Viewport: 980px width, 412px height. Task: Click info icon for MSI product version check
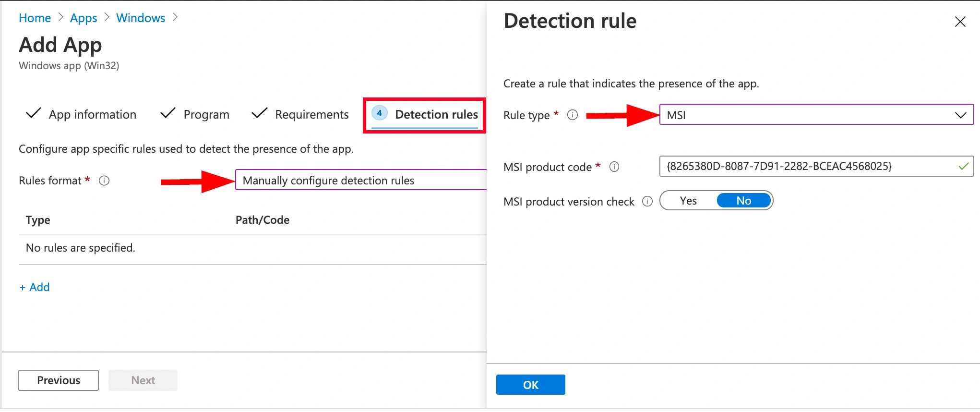[647, 201]
